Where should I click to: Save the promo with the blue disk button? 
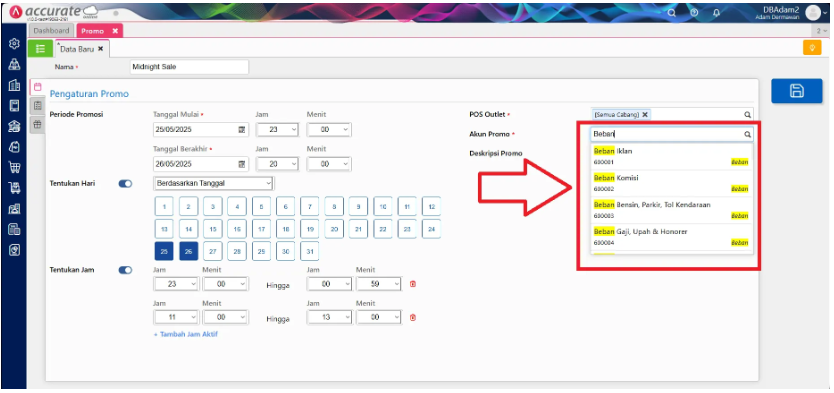pyautogui.click(x=796, y=91)
